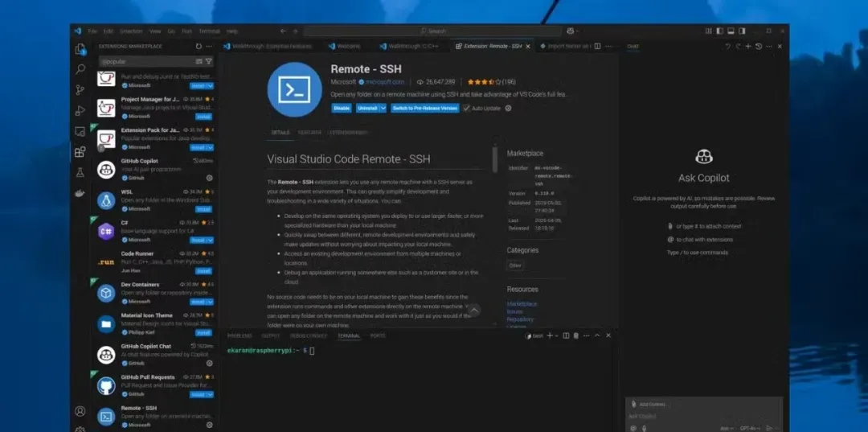Uninstall the Remote - SSH extension

click(x=367, y=109)
